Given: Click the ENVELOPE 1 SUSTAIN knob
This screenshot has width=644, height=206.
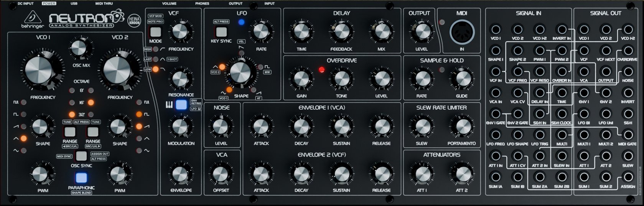Looking at the screenshot, I should [x=341, y=127].
